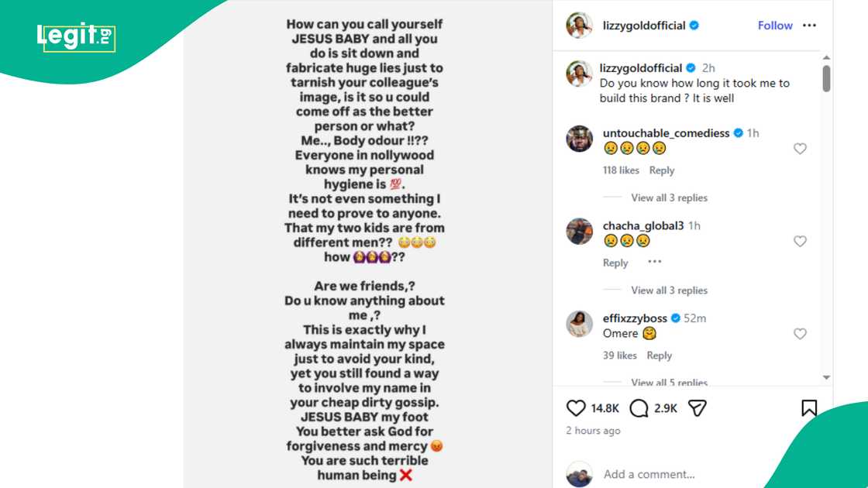The image size is (868, 488).
Task: Like effixzzyboss's comment
Action: click(800, 334)
